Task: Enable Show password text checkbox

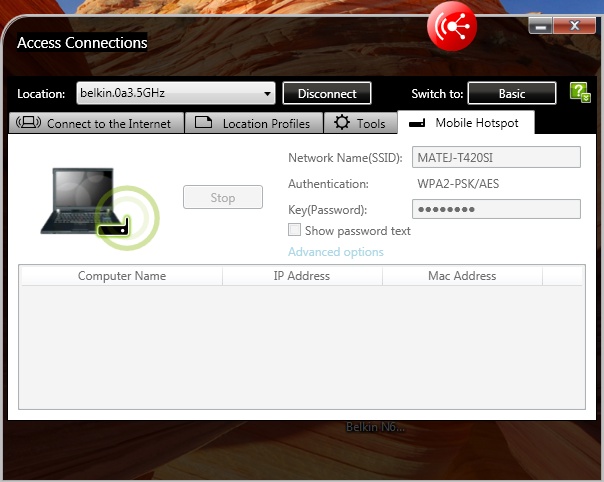Action: click(295, 231)
